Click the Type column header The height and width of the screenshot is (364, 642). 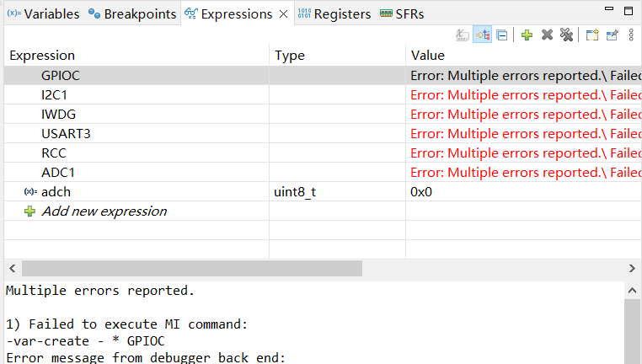[x=337, y=56]
